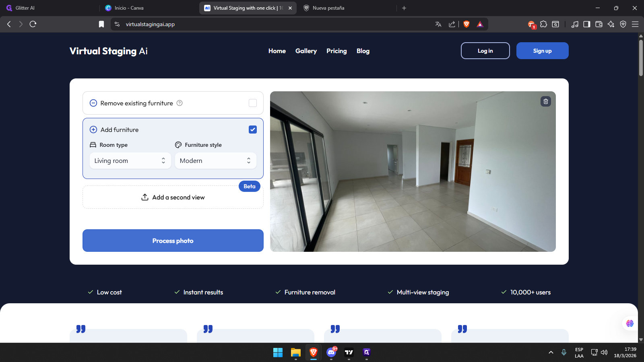Show hidden system tray icons chevron
This screenshot has height=362, width=644.
(x=551, y=352)
